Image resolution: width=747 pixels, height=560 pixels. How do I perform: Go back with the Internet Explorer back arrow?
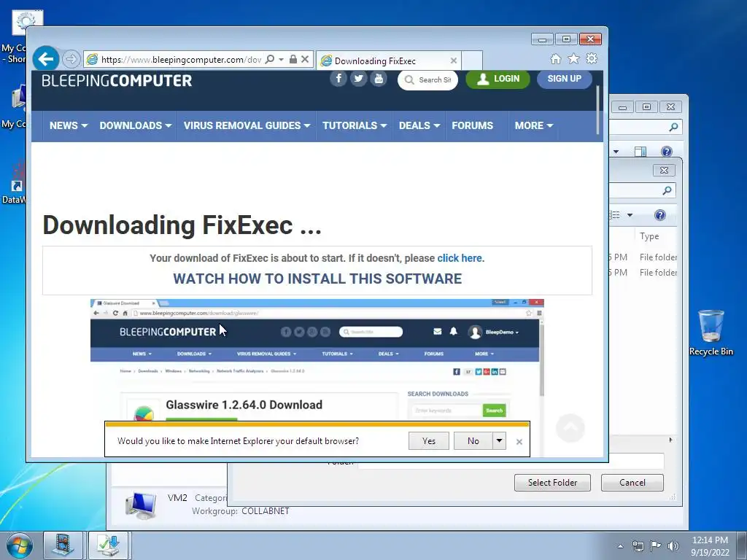pyautogui.click(x=46, y=59)
